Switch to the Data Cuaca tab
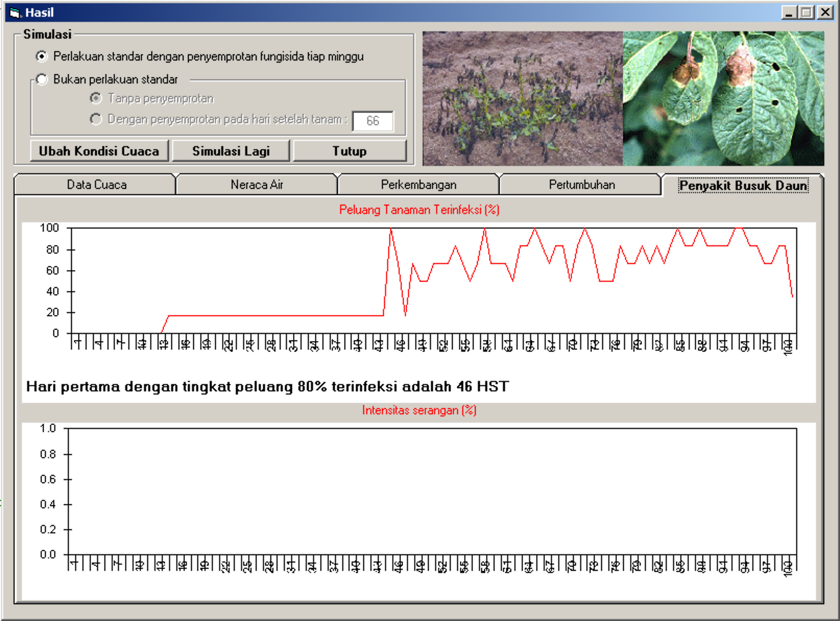The width and height of the screenshot is (840, 621). point(97,185)
